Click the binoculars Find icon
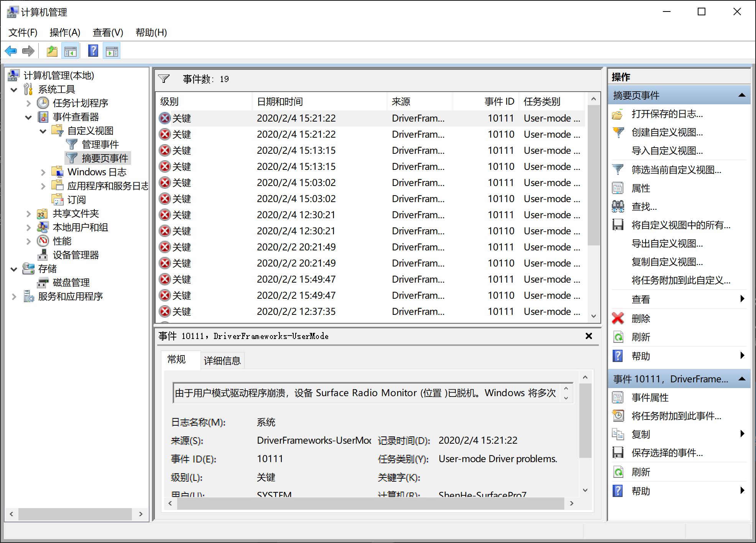 (618, 207)
